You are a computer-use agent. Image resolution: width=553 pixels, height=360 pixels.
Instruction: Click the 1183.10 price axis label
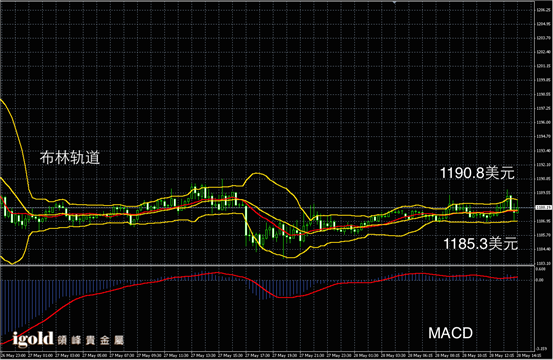pos(542,263)
